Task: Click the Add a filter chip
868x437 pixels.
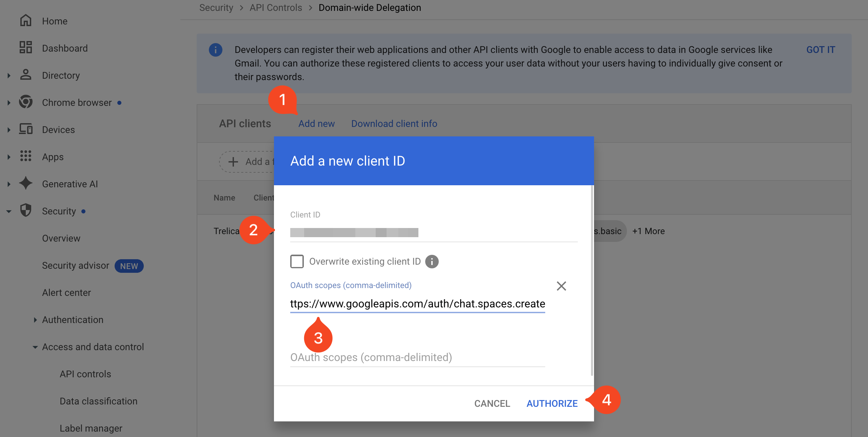Action: pos(247,162)
